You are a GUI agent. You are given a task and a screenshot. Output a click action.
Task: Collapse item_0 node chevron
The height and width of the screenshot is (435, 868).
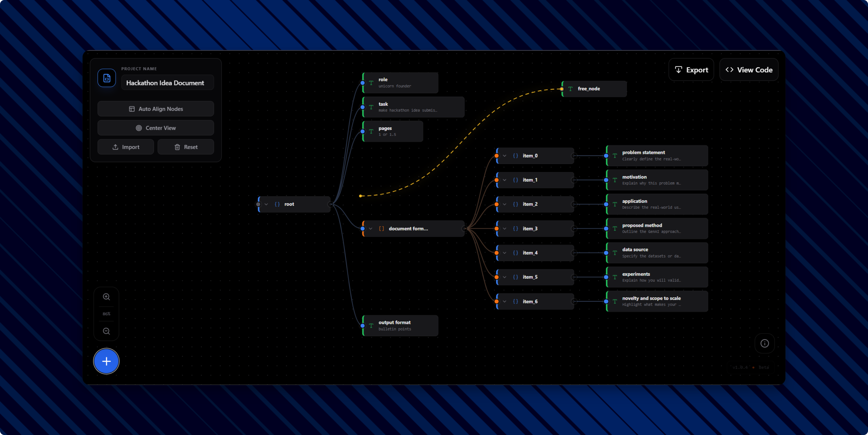click(505, 156)
